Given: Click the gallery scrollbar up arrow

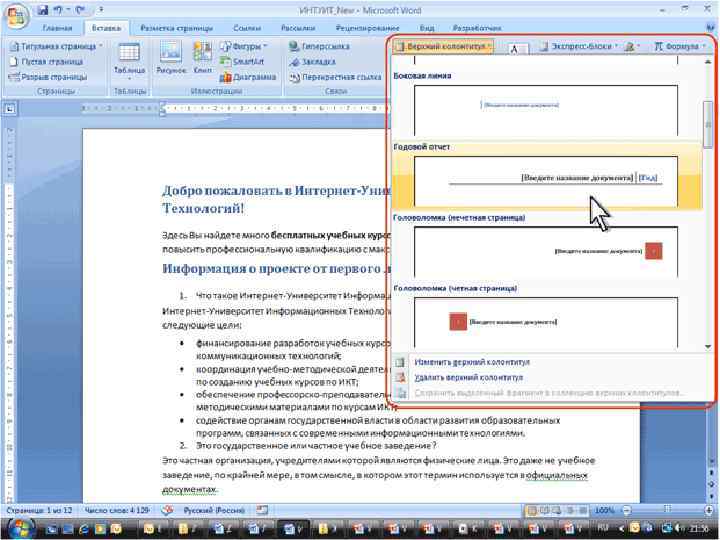Looking at the screenshot, I should click(708, 61).
